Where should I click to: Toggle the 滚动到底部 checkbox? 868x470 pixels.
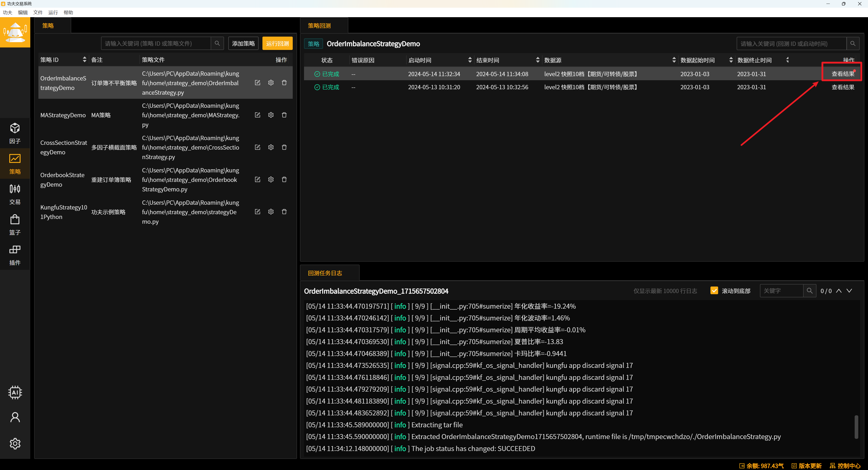[714, 290]
